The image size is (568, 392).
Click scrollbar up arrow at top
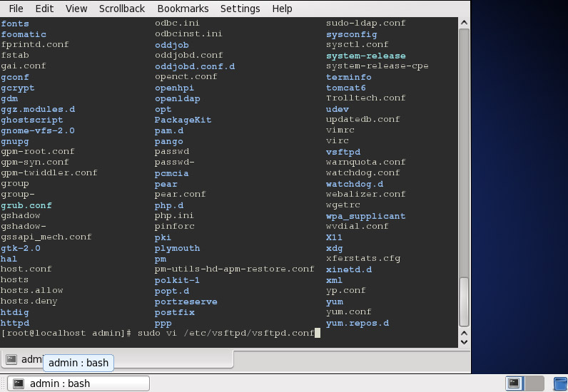(x=464, y=22)
